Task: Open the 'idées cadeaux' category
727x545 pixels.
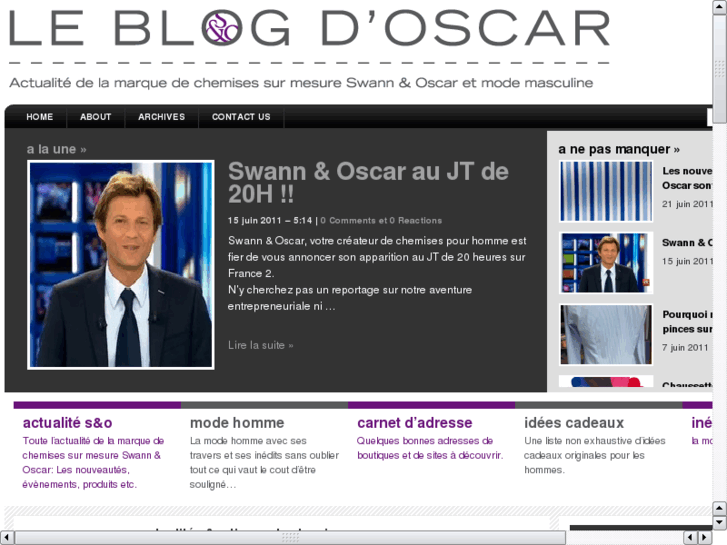Action: [574, 423]
